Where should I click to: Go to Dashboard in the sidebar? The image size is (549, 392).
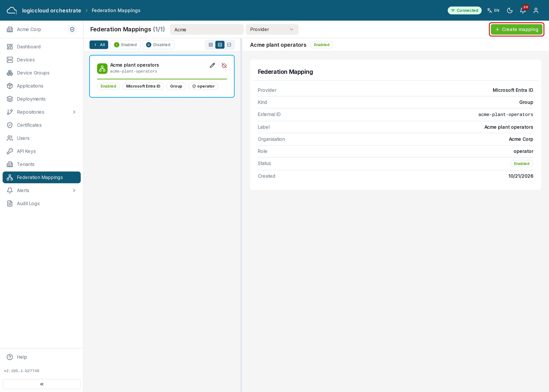42,47
